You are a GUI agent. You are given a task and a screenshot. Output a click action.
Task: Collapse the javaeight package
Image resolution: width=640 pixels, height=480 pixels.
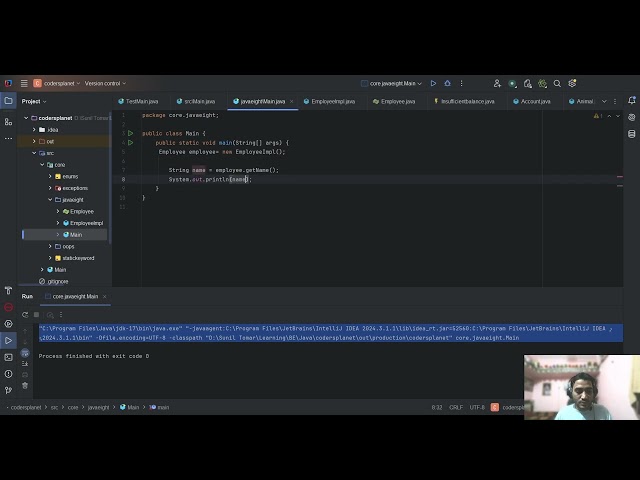50,200
